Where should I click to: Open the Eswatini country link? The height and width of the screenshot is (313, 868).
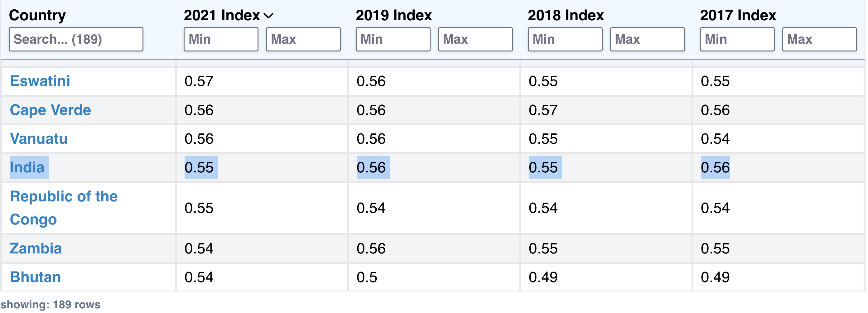(x=40, y=81)
